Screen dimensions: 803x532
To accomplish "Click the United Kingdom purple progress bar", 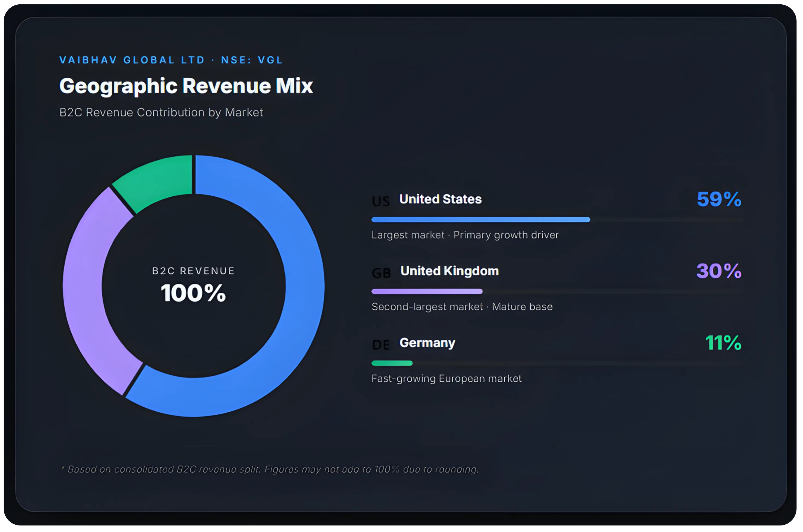I will 427,292.
